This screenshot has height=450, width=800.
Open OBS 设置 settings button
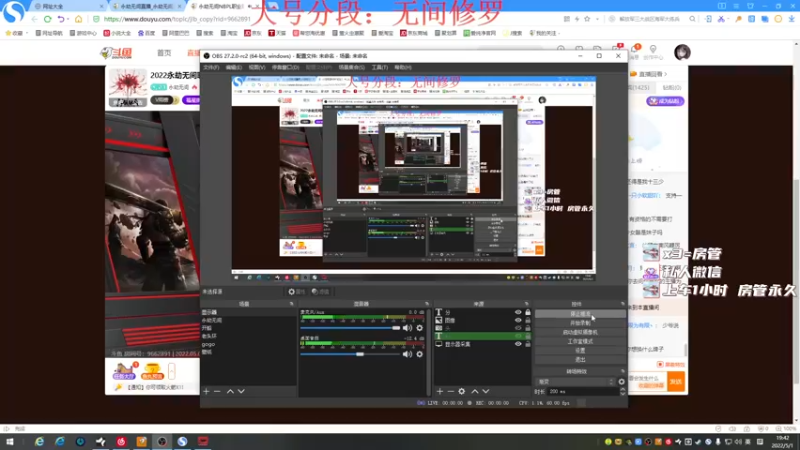581,351
